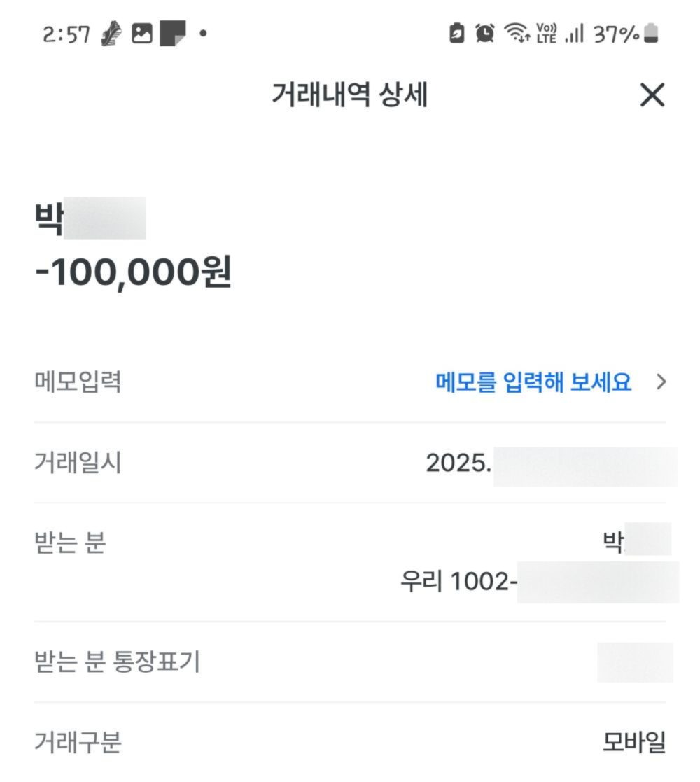The image size is (700, 782).
Task: Tap the alarm clock status icon
Action: point(484,33)
